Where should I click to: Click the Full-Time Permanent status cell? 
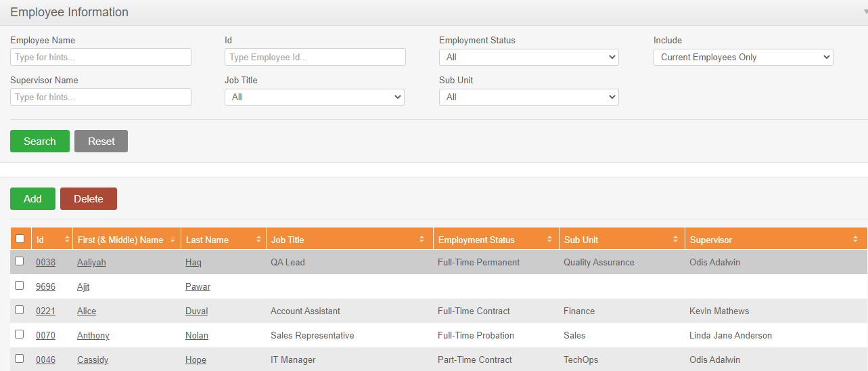coord(479,263)
